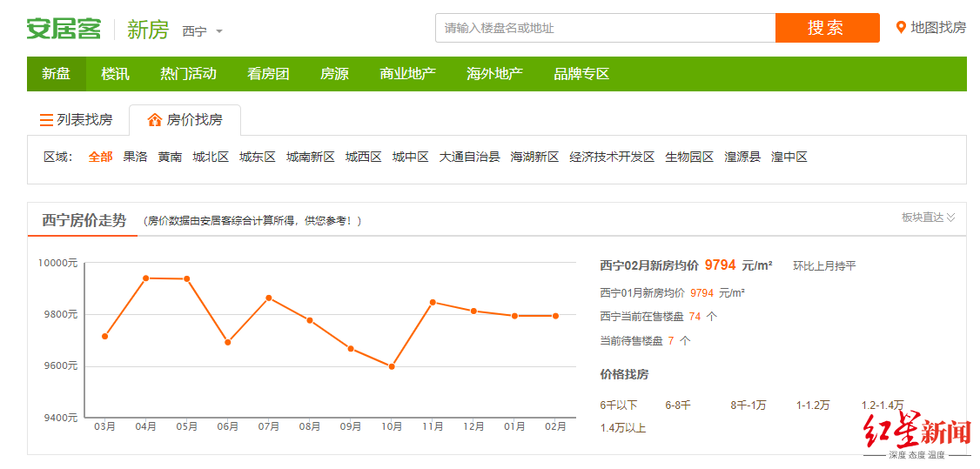
Task: Switch to the 列表找房 tab
Action: [x=77, y=120]
